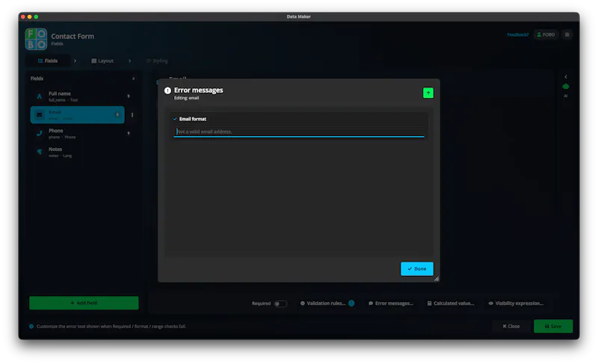Viewport: 598px width, 364px height.
Task: Click the blue badge next to Validation rules
Action: (x=351, y=303)
